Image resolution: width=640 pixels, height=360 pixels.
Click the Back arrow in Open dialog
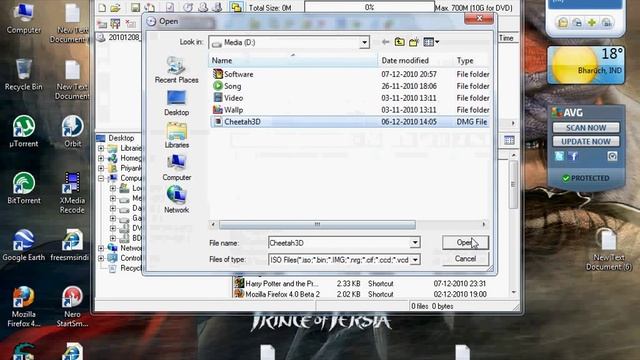(x=385, y=42)
